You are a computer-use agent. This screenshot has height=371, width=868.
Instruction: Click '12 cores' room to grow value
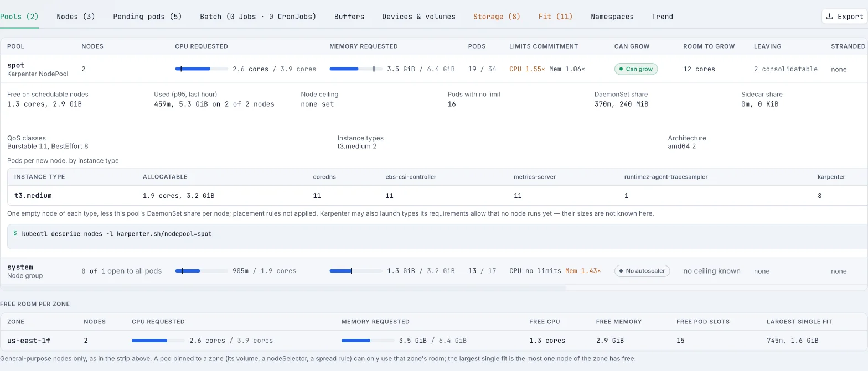[699, 69]
